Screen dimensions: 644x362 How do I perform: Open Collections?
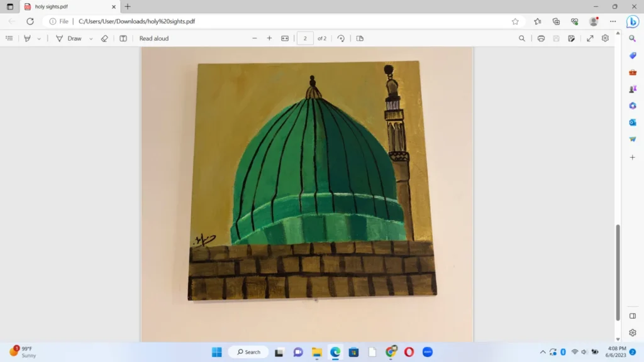[556, 21]
